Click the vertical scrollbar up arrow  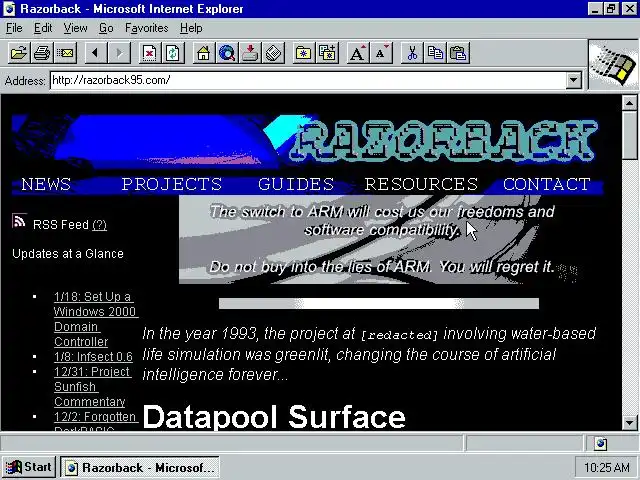pyautogui.click(x=630, y=103)
